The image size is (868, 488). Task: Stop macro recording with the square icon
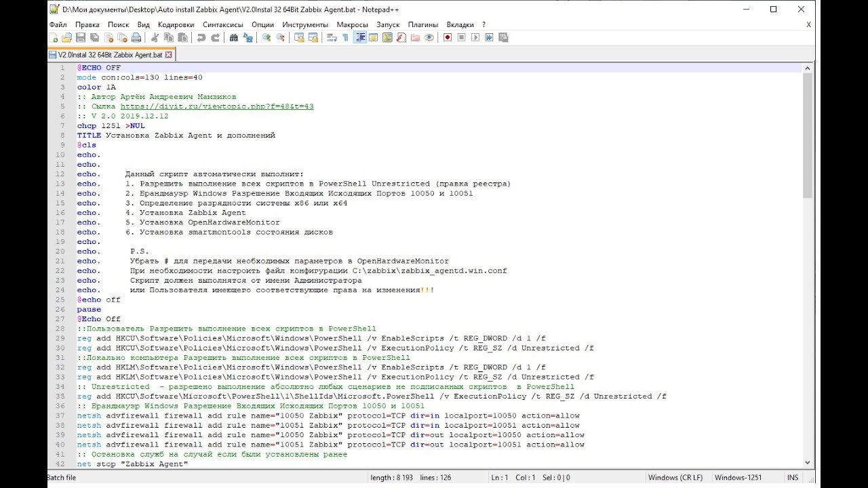462,38
